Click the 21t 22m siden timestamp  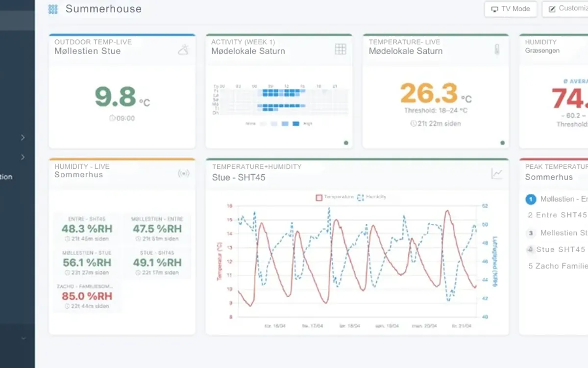436,124
